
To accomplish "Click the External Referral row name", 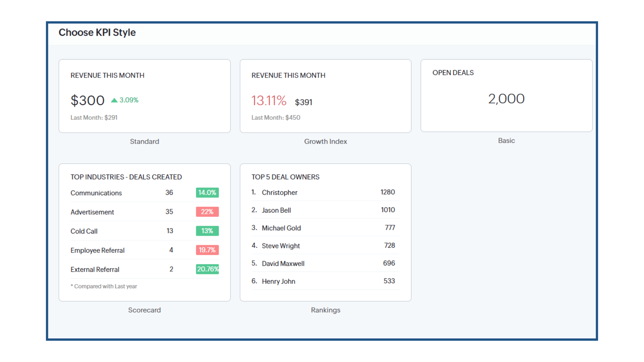I will pyautogui.click(x=95, y=269).
